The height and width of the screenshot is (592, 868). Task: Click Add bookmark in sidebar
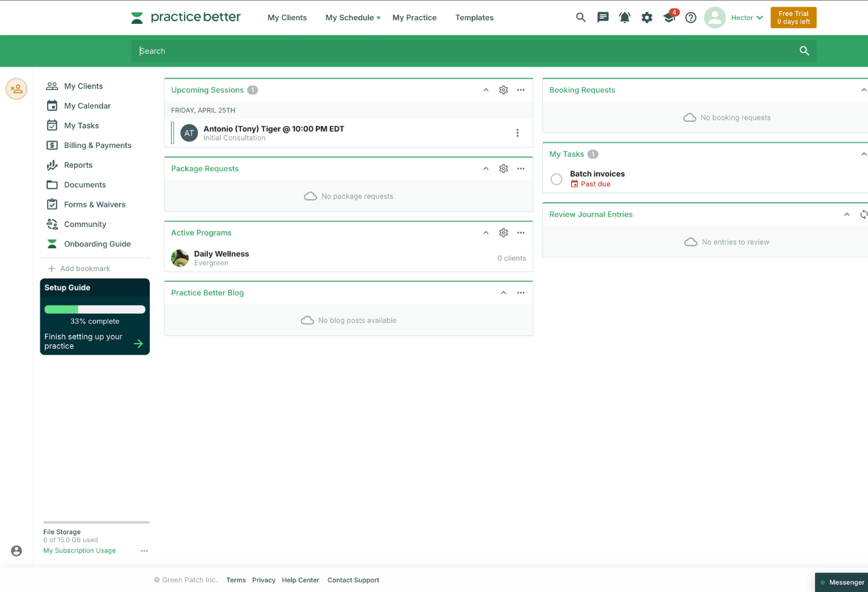point(79,268)
